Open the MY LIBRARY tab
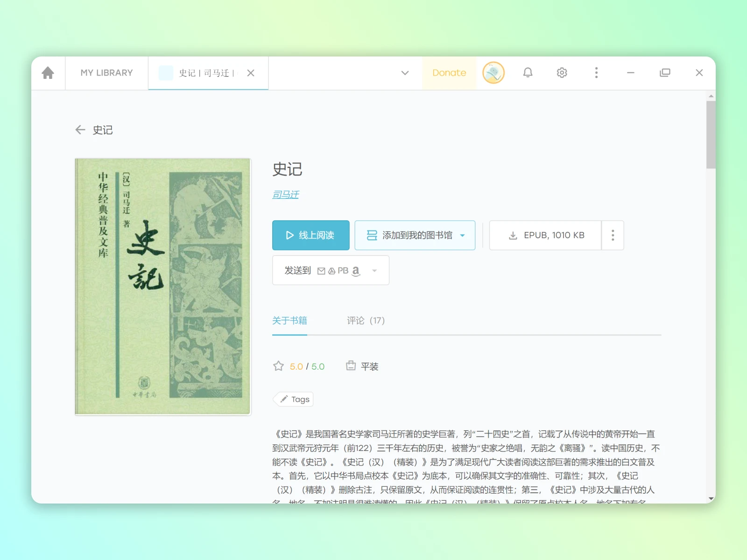Screen dimensions: 747x560 106,73
